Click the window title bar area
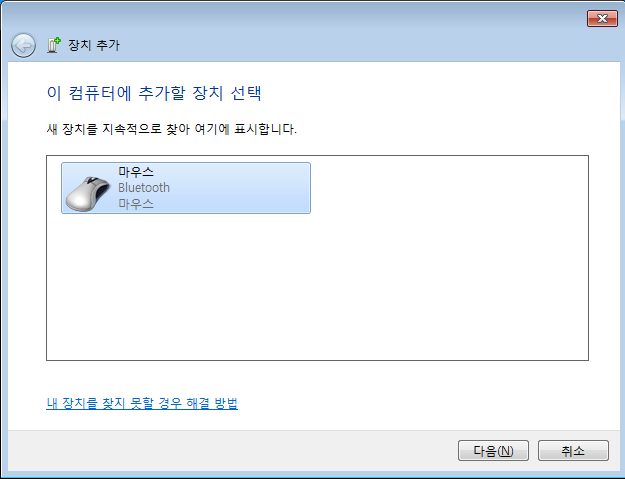The image size is (625, 479). click(303, 18)
